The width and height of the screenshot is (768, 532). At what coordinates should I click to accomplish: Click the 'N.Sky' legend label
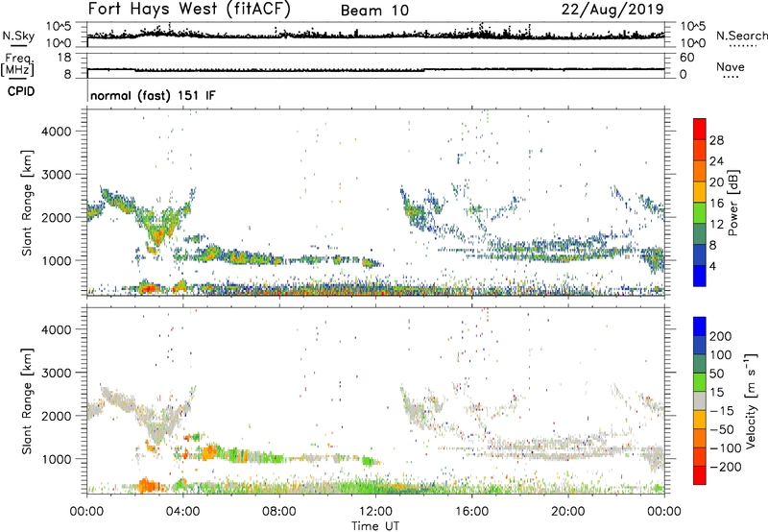[x=18, y=36]
